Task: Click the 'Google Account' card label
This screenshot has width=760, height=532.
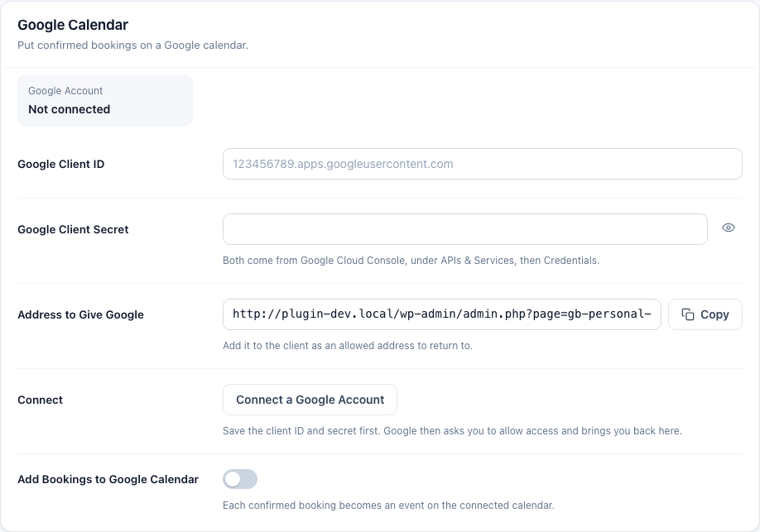Action: (65, 91)
